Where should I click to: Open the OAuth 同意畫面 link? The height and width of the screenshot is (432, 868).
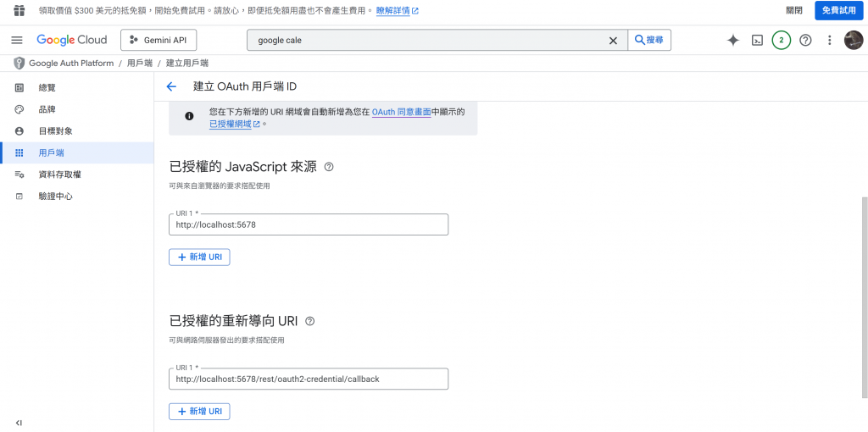click(401, 112)
